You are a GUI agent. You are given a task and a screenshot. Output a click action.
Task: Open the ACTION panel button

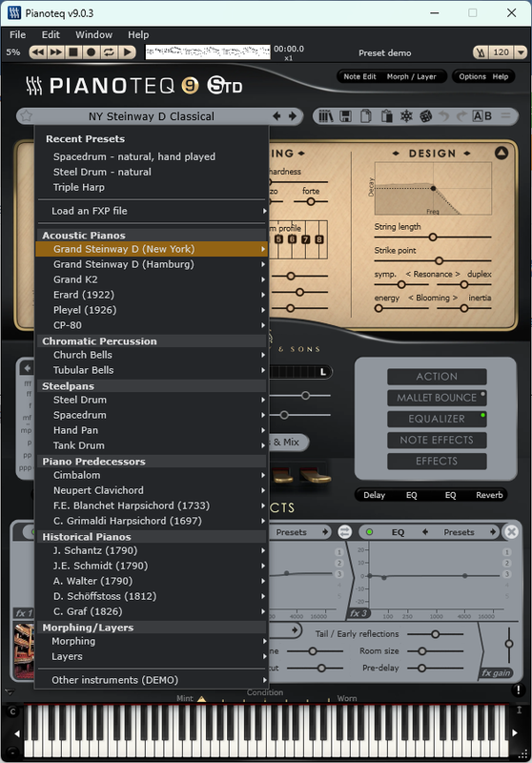coord(437,377)
